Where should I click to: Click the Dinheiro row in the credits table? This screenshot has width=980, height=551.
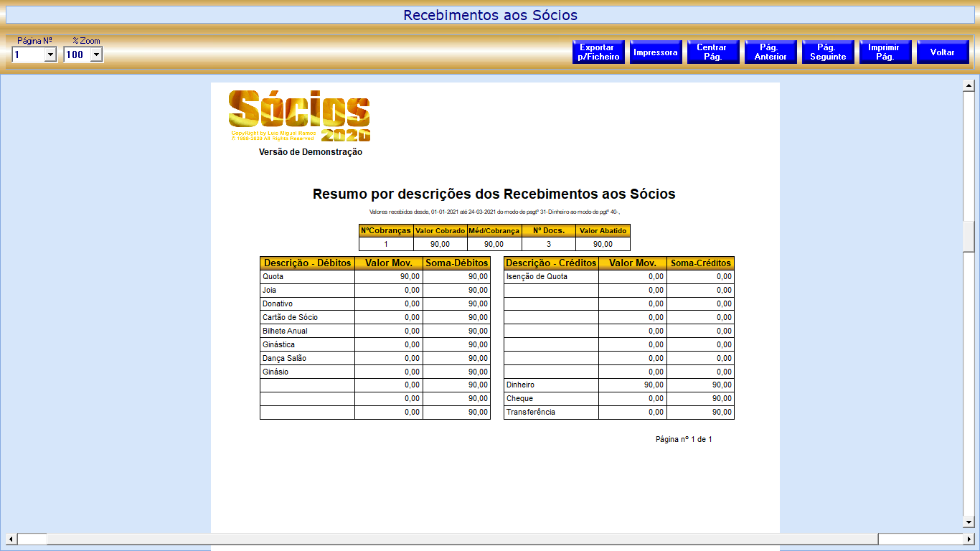[x=550, y=385]
